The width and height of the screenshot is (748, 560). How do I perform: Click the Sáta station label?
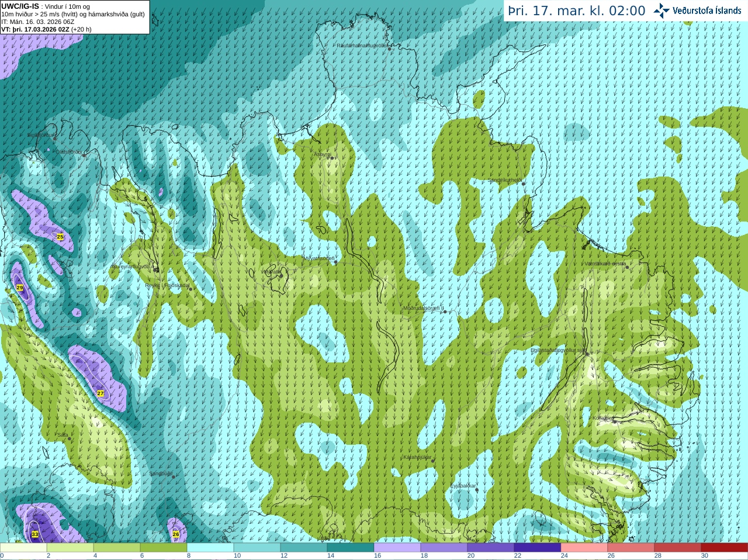(63, 435)
